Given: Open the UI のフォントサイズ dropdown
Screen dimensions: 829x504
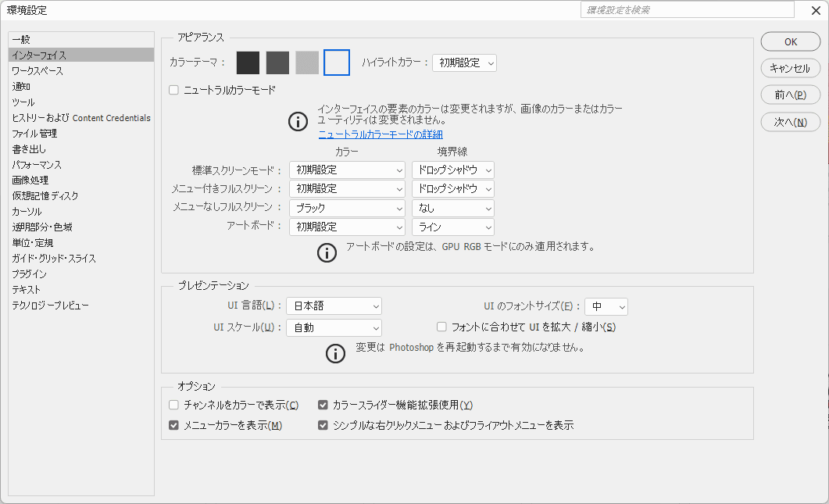Looking at the screenshot, I should coord(606,306).
